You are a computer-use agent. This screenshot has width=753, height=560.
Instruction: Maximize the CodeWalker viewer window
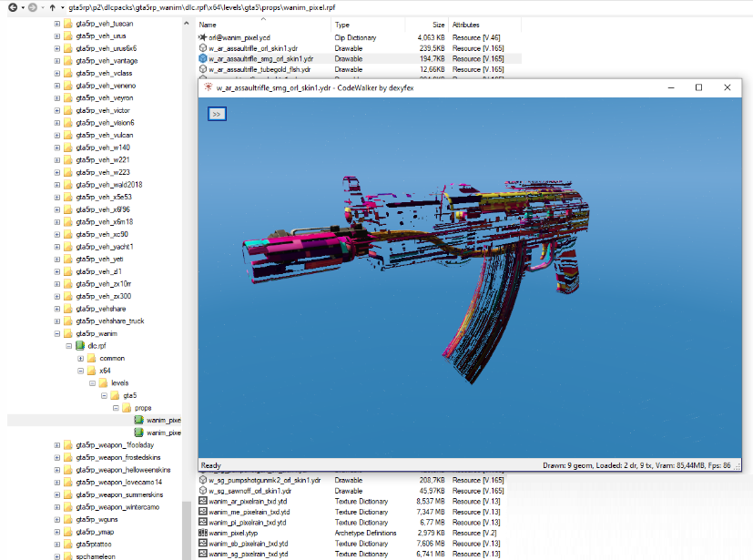698,87
